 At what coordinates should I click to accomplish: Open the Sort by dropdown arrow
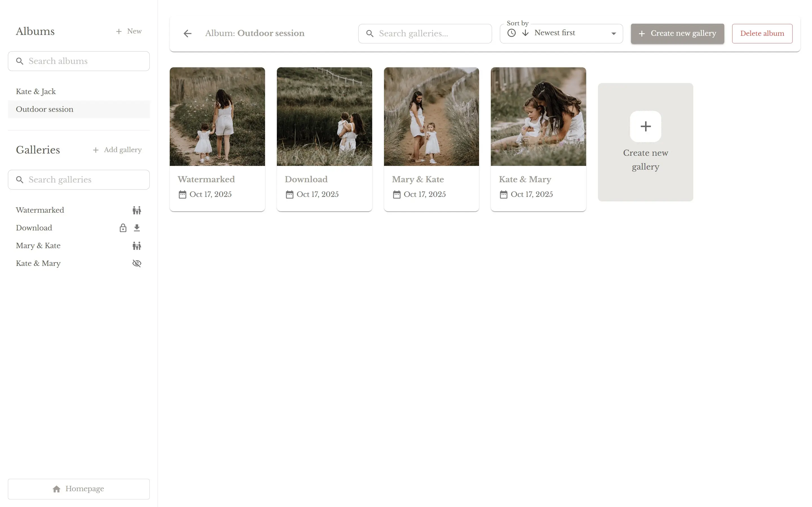tap(613, 34)
